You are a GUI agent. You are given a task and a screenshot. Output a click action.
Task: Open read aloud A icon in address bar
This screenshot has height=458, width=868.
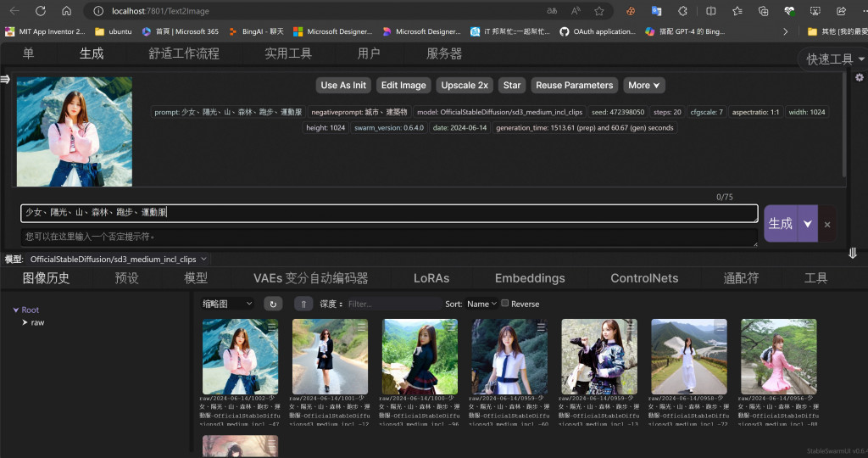[576, 11]
